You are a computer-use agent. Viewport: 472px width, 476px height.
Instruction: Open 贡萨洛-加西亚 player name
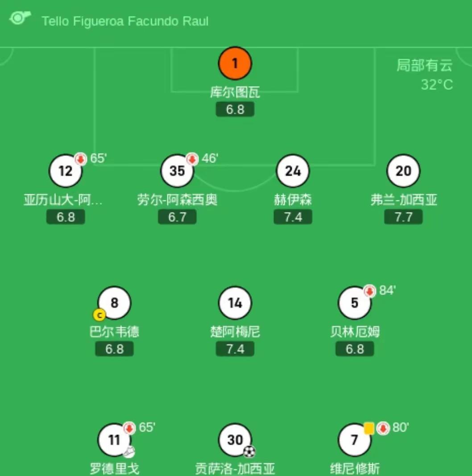tap(235, 469)
